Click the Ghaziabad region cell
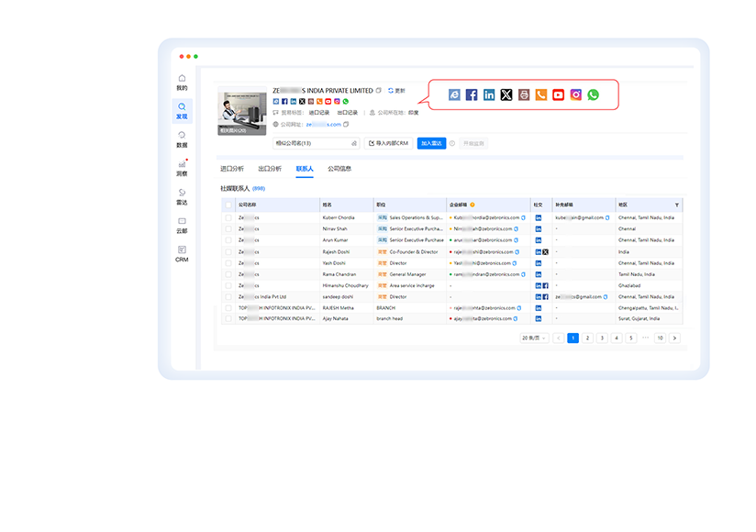 point(629,286)
